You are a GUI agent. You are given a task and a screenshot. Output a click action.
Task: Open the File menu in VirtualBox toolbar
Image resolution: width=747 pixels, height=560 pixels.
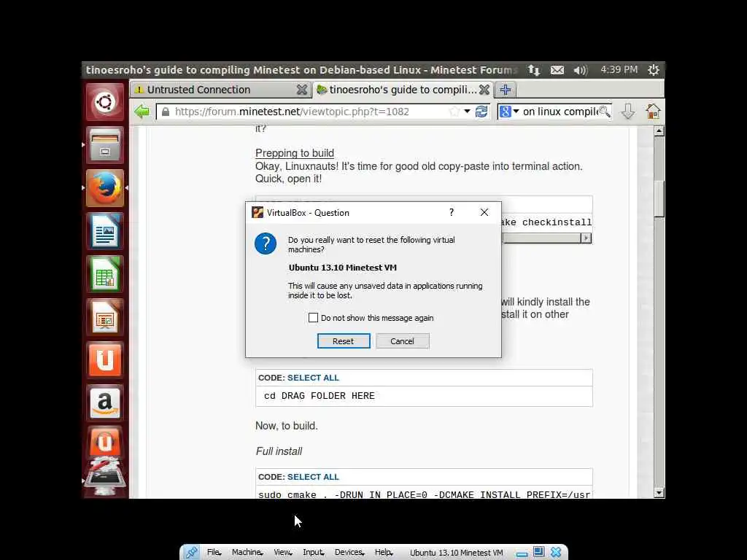click(214, 553)
